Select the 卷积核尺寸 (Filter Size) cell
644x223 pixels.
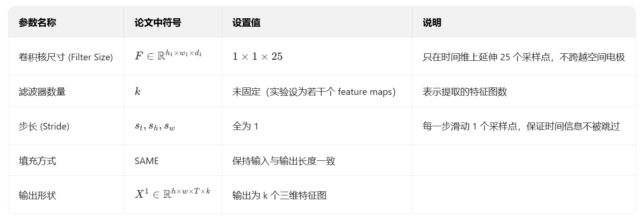(65, 57)
